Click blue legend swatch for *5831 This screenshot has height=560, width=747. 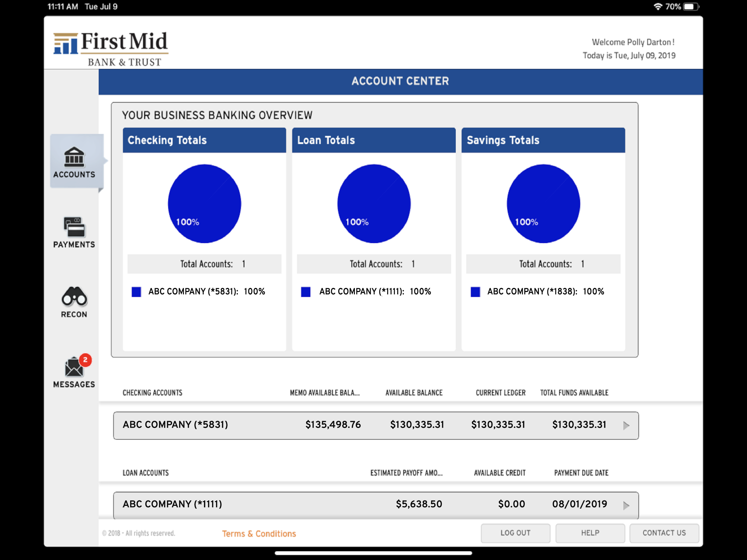pyautogui.click(x=136, y=292)
